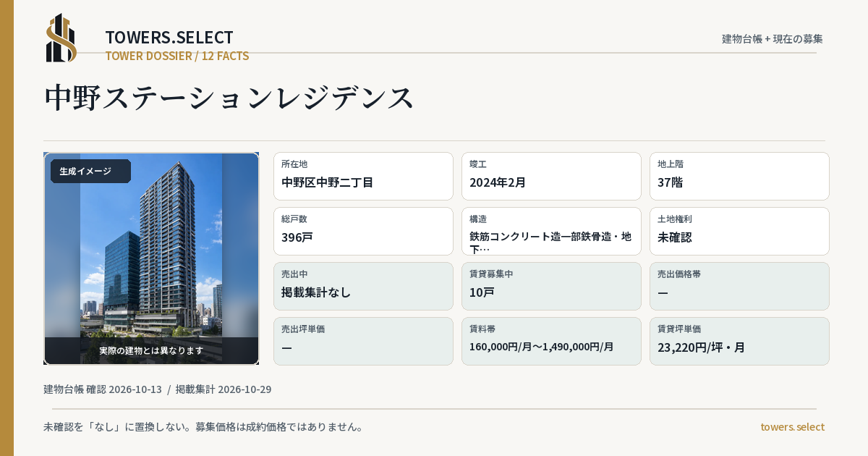The width and height of the screenshot is (868, 456).
Task: Click the 掲載集計 2026-10-29 date text
Action: coord(224,389)
